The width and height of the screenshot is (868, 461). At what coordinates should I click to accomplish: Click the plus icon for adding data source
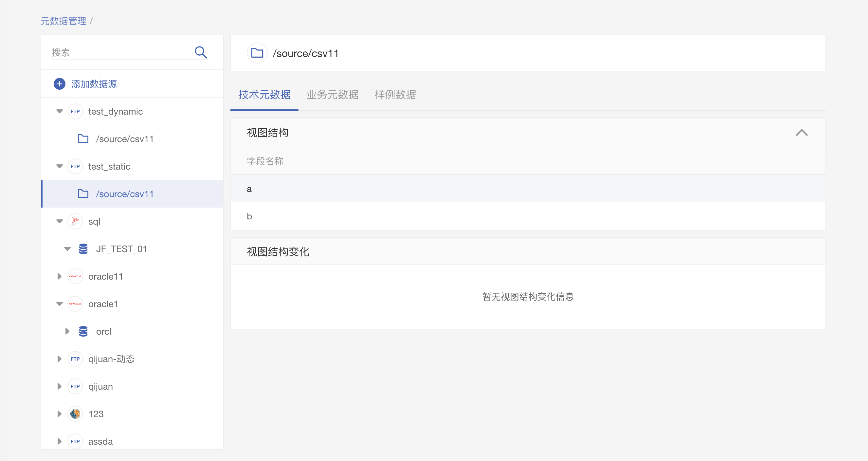[x=60, y=84]
